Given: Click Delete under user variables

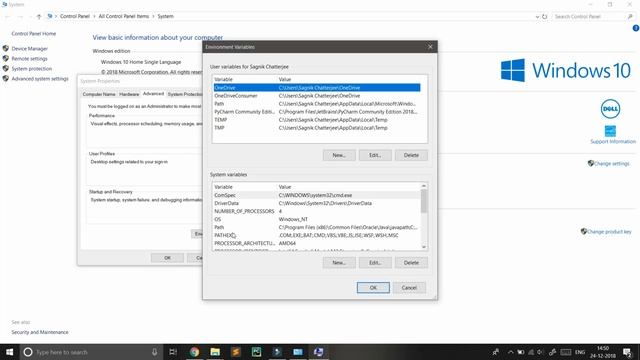Looking at the screenshot, I should (x=411, y=155).
